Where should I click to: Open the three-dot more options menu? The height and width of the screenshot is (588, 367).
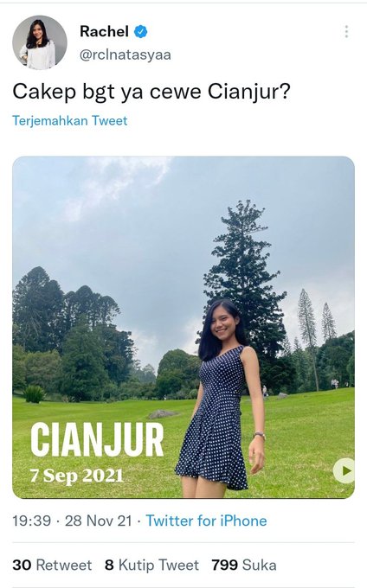point(346,31)
